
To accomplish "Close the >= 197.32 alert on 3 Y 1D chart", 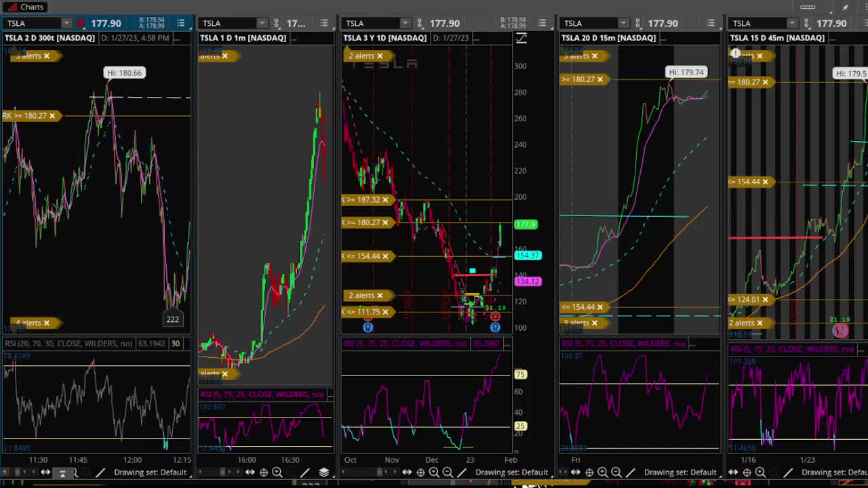I will pyautogui.click(x=384, y=200).
